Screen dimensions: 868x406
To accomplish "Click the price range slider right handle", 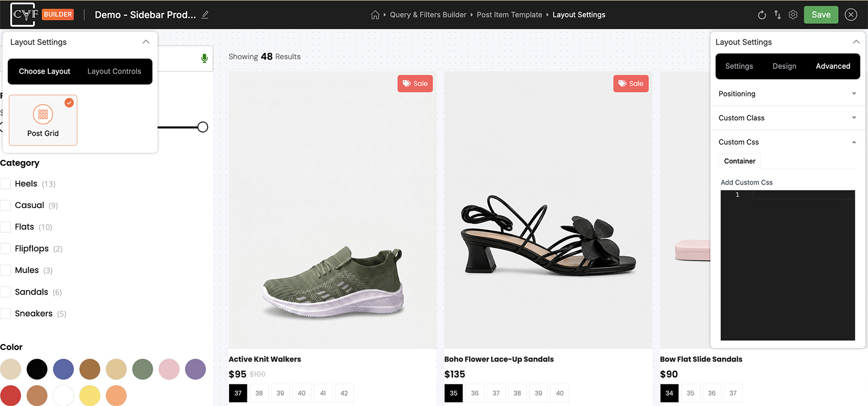I will pyautogui.click(x=202, y=127).
